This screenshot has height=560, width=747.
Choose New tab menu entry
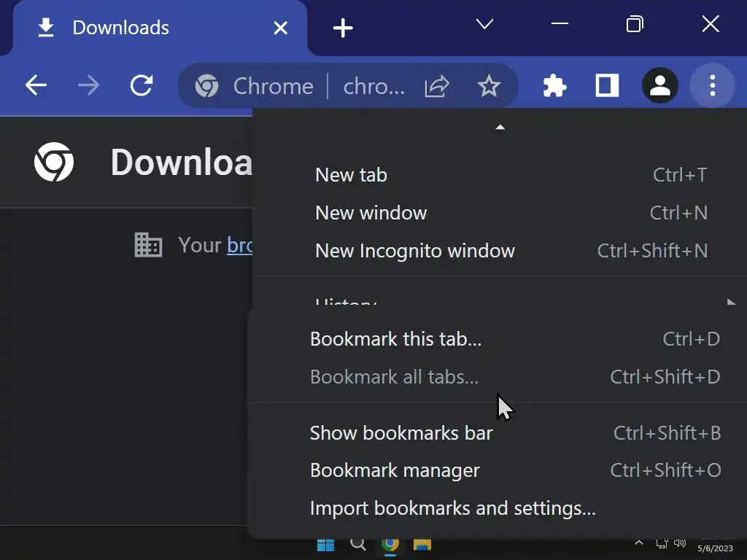tap(499, 175)
